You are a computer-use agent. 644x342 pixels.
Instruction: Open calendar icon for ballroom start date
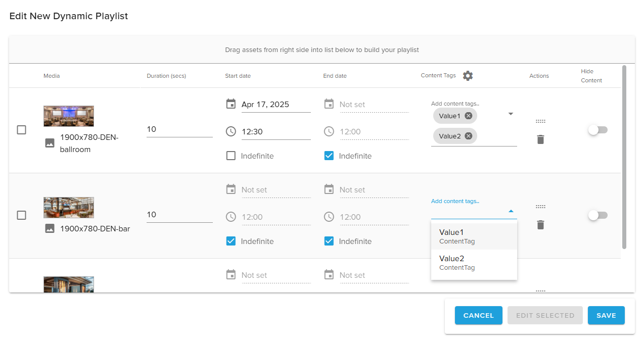(x=231, y=104)
